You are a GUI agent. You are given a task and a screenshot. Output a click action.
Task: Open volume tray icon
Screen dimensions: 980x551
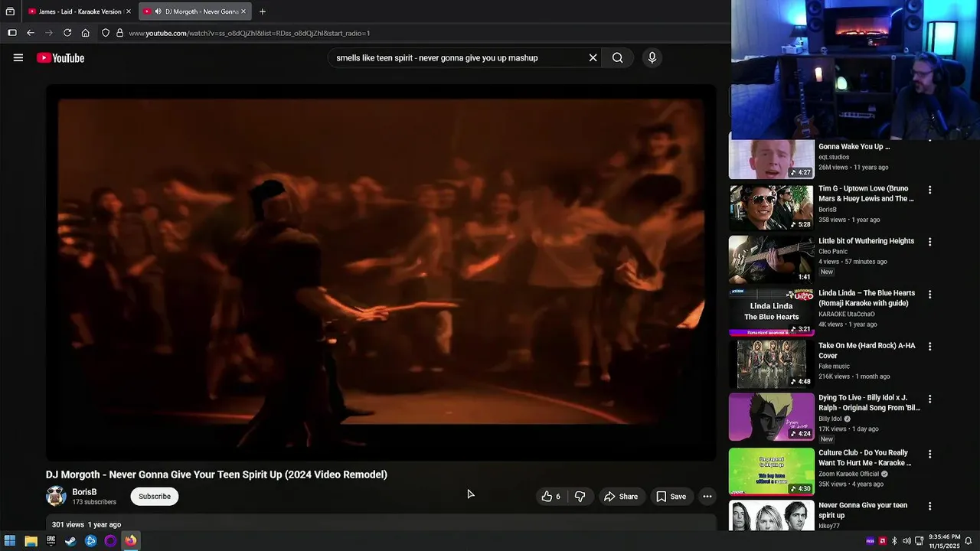tap(906, 541)
